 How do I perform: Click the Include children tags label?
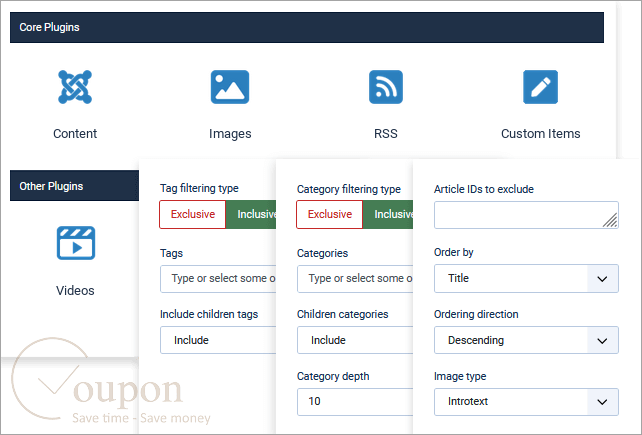pos(209,314)
